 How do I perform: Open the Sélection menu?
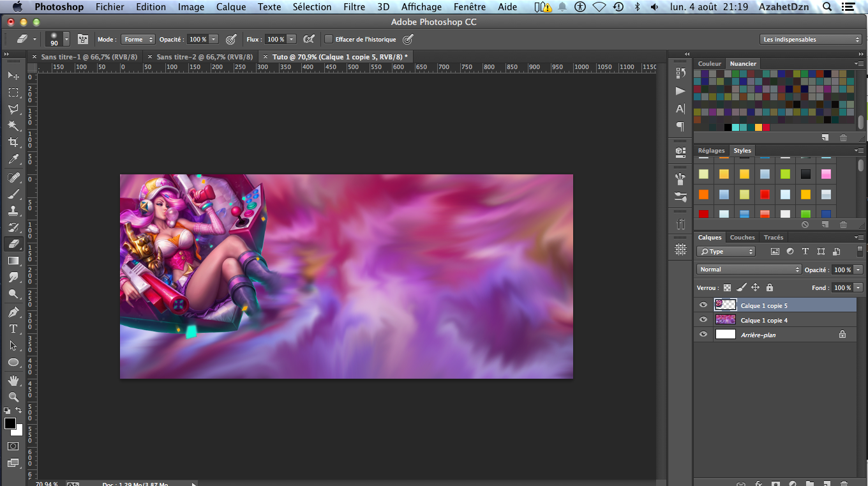(x=312, y=7)
